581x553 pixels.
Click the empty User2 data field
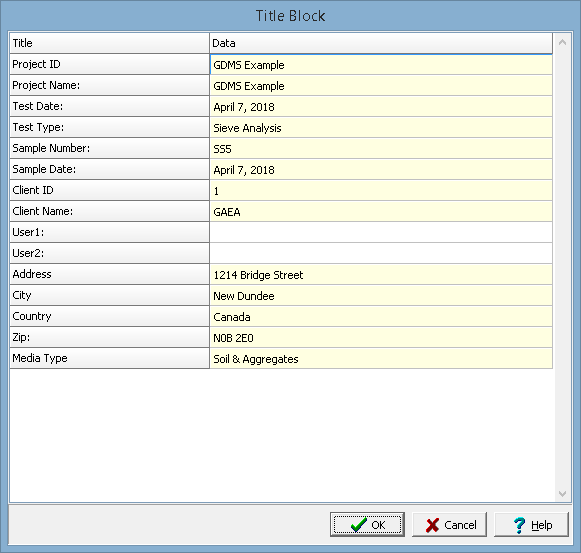pyautogui.click(x=381, y=254)
